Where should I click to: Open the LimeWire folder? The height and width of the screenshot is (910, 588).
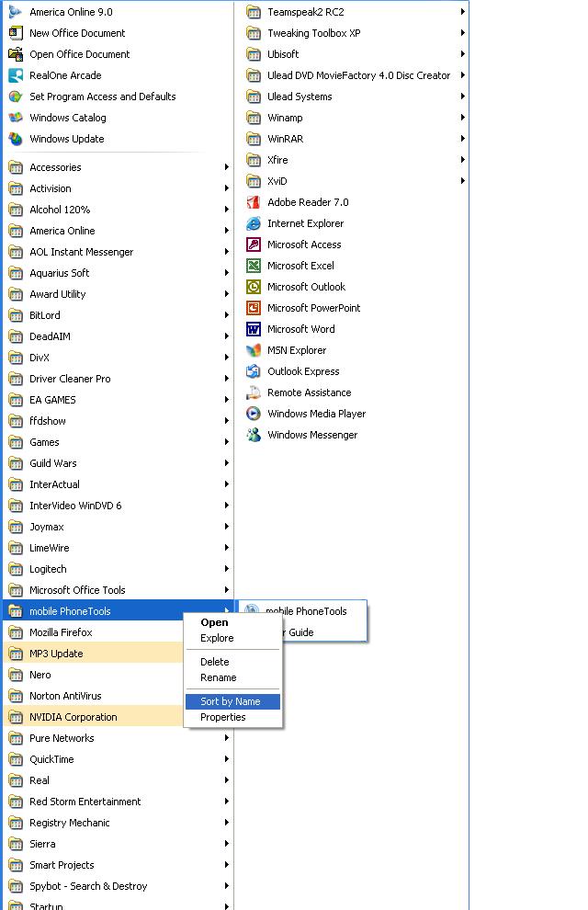(119, 548)
